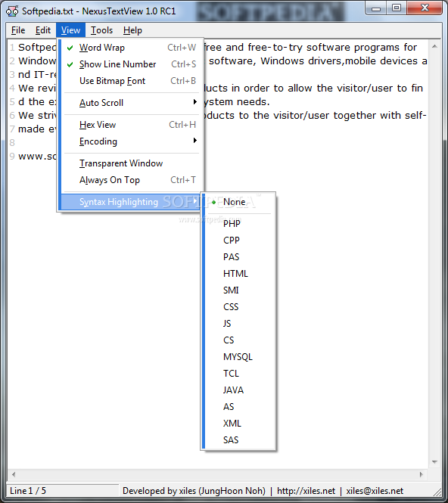Select CPP syntax highlighting
The image size is (448, 503).
pyautogui.click(x=239, y=241)
